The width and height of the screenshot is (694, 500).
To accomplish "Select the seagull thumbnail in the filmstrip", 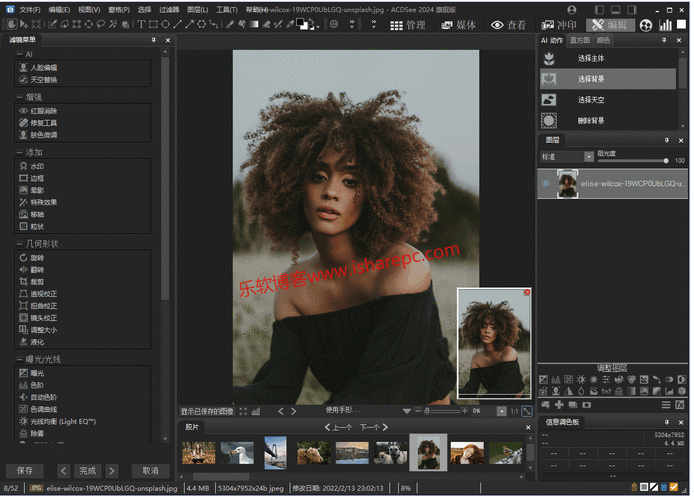I will [x=237, y=453].
